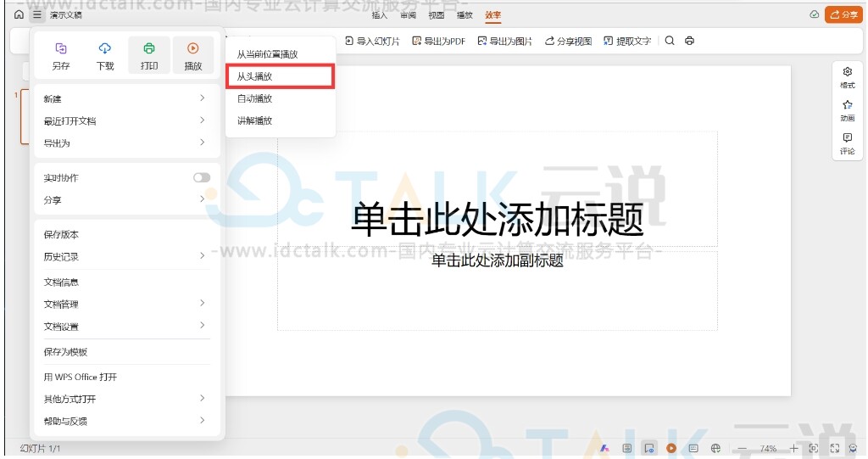Viewport: 868px width, 459px height.
Task: Switch to the 插入 tab
Action: [x=379, y=15]
